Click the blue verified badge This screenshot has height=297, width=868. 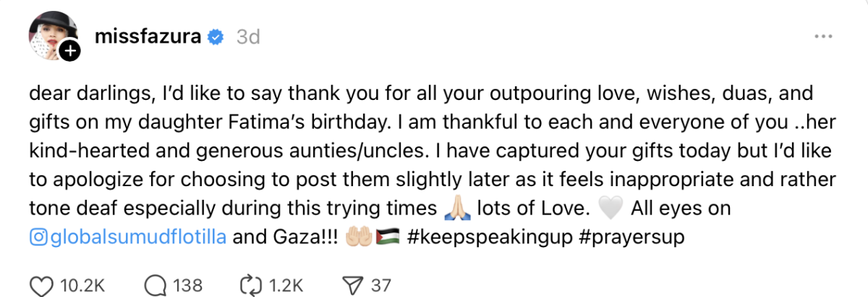pos(215,37)
